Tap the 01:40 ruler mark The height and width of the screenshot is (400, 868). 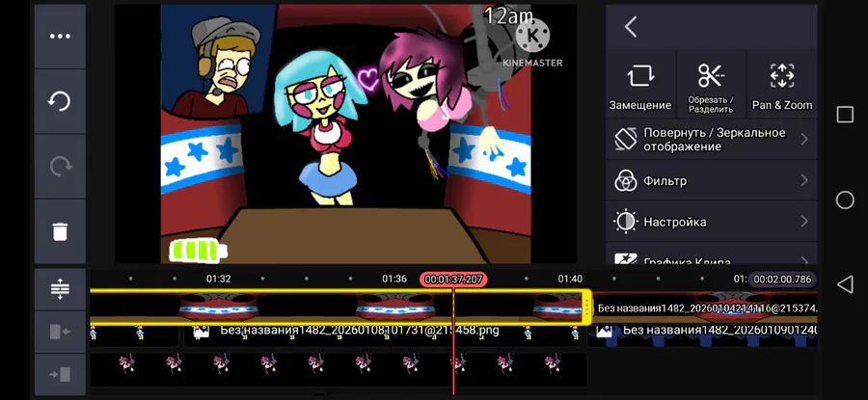(x=570, y=279)
